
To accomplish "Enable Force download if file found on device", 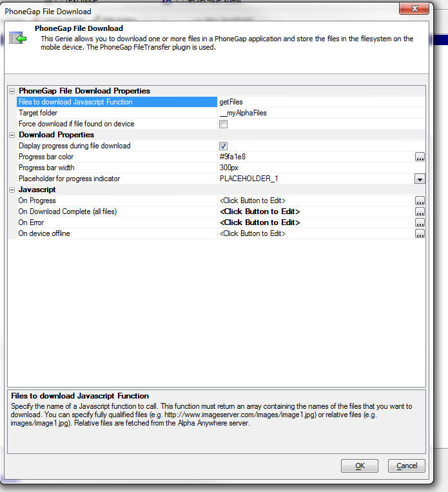I will 224,124.
